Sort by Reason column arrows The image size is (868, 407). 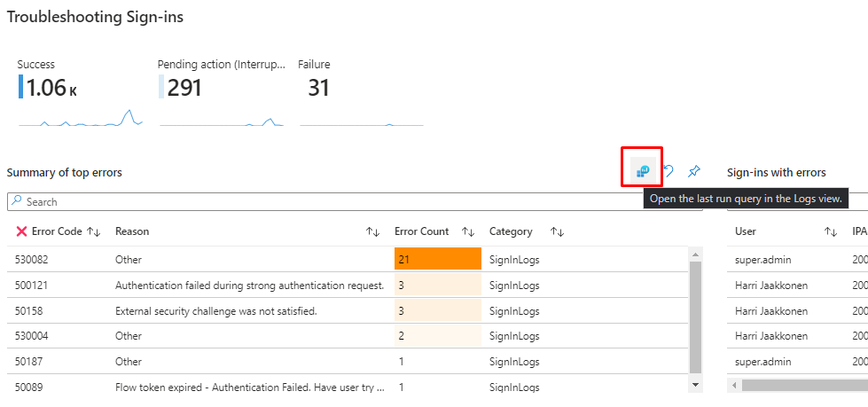[x=372, y=231]
